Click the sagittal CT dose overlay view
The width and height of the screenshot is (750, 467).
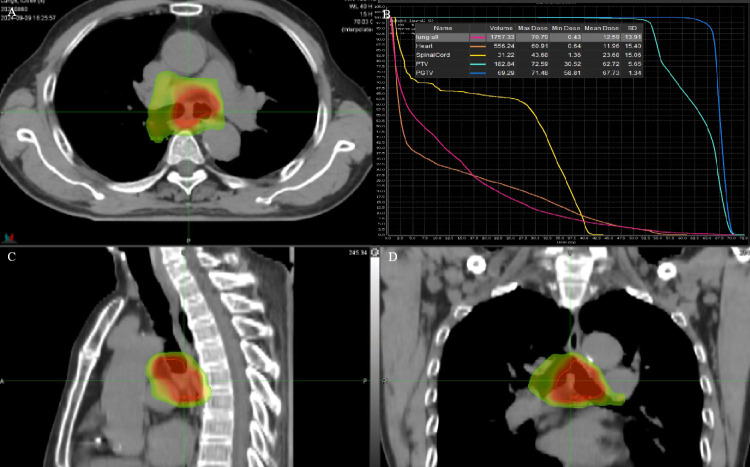coord(184,357)
